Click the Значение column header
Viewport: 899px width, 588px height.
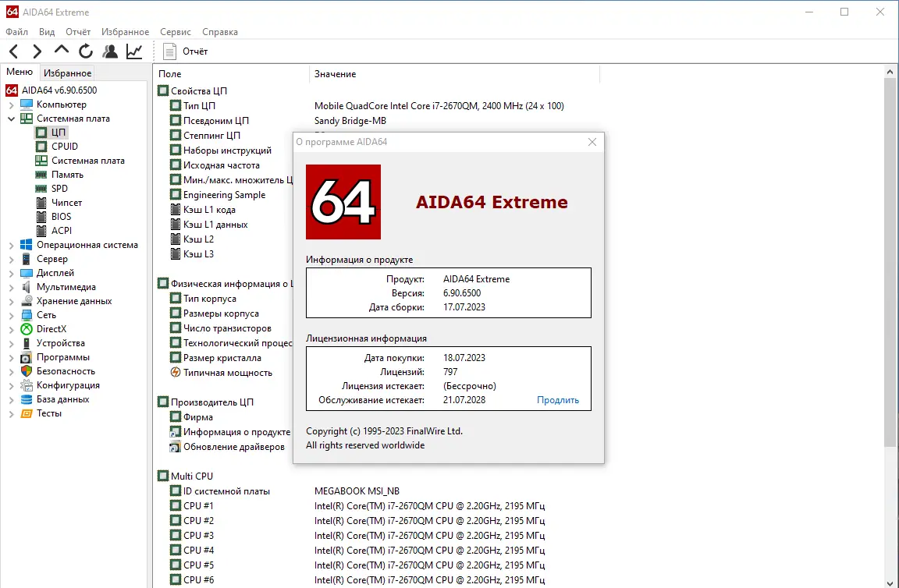click(455, 74)
